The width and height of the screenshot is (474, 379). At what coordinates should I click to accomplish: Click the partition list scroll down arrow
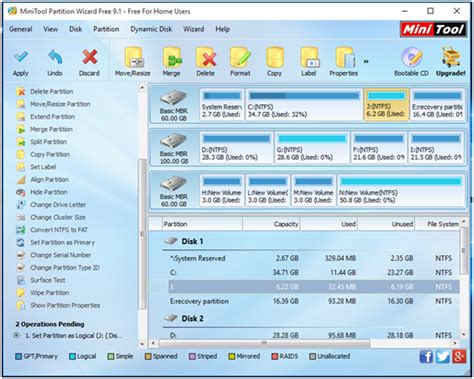pyautogui.click(x=463, y=334)
